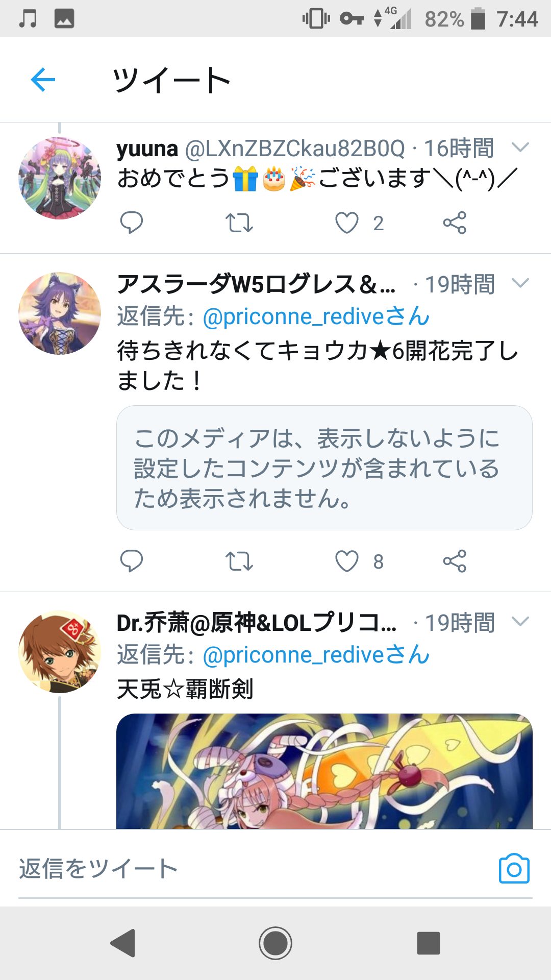Reply to アスラーダW5 tweet

click(x=131, y=561)
